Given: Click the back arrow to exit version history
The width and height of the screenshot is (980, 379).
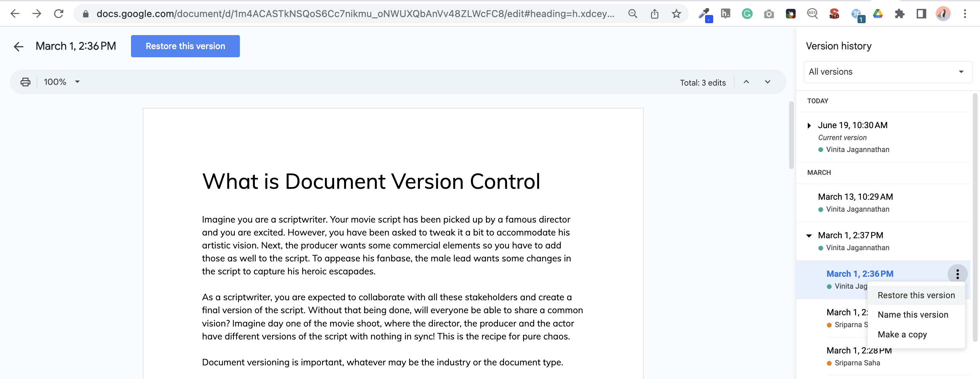Looking at the screenshot, I should (x=18, y=46).
